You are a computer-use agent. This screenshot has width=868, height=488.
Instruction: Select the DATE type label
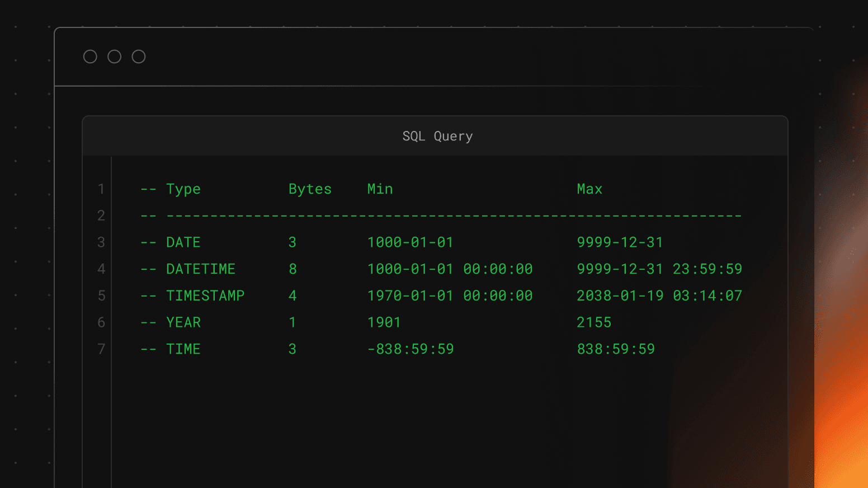tap(183, 242)
